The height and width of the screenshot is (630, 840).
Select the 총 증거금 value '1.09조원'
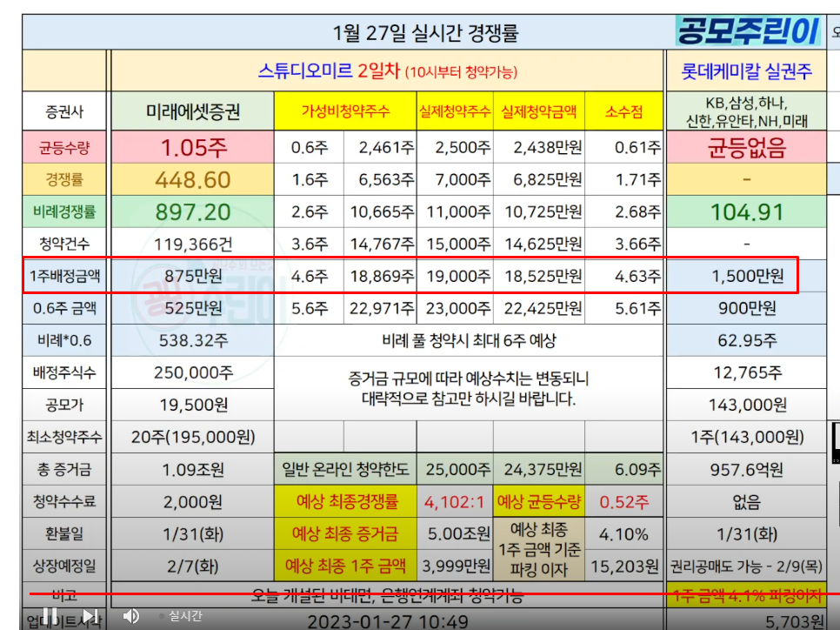pos(193,470)
